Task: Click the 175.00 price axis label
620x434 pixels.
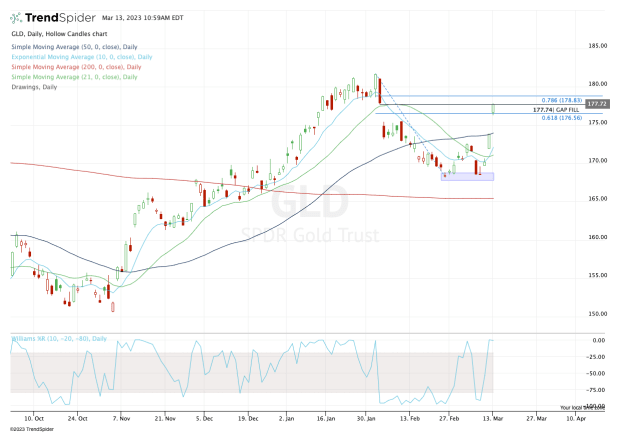Action: pyautogui.click(x=597, y=123)
